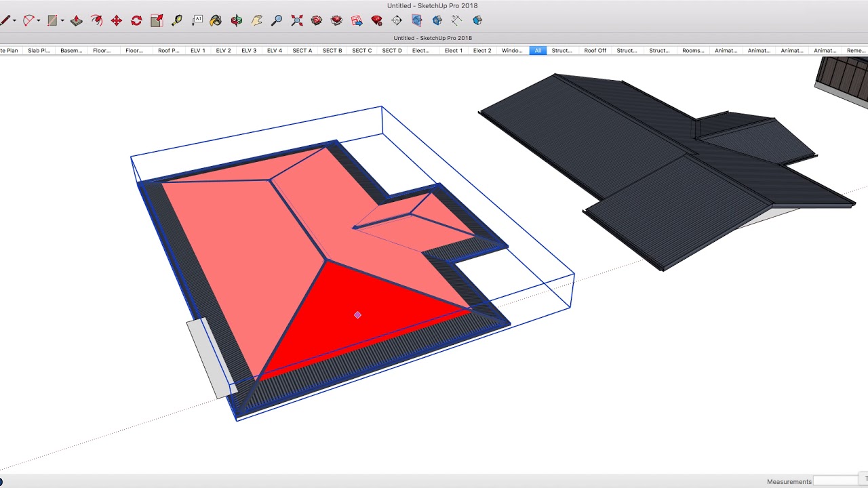
Task: Select the Rectangle shape tool
Action: click(52, 21)
